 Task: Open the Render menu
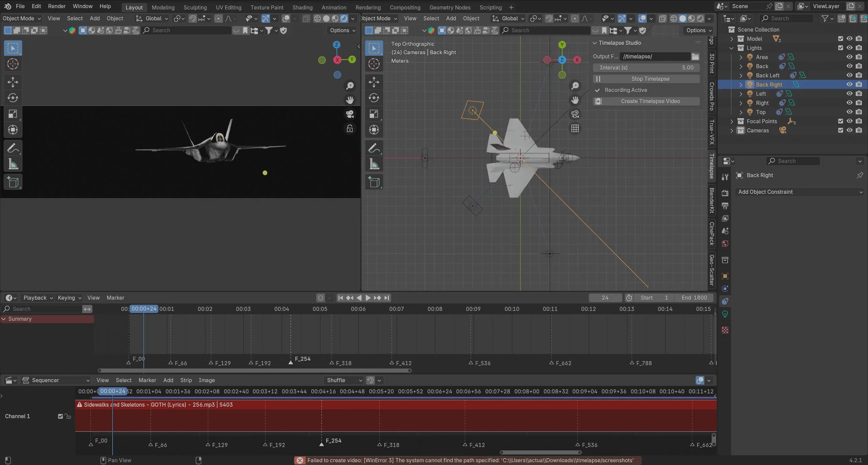(57, 6)
